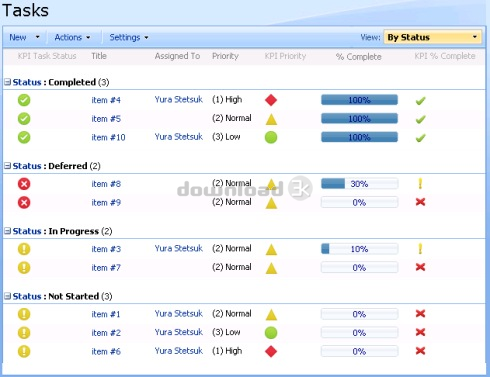This screenshot has height=377, width=490.
Task: Collapse the Status: Not Started group
Action: click(7, 296)
